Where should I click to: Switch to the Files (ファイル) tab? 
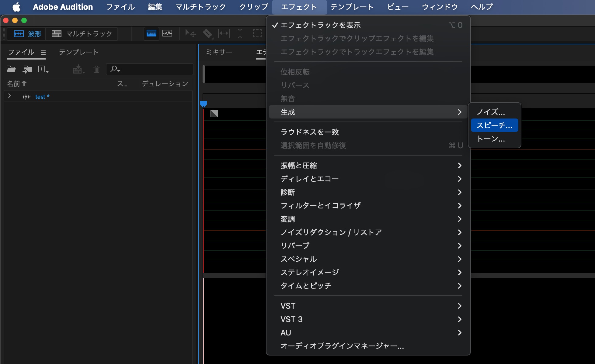[21, 52]
